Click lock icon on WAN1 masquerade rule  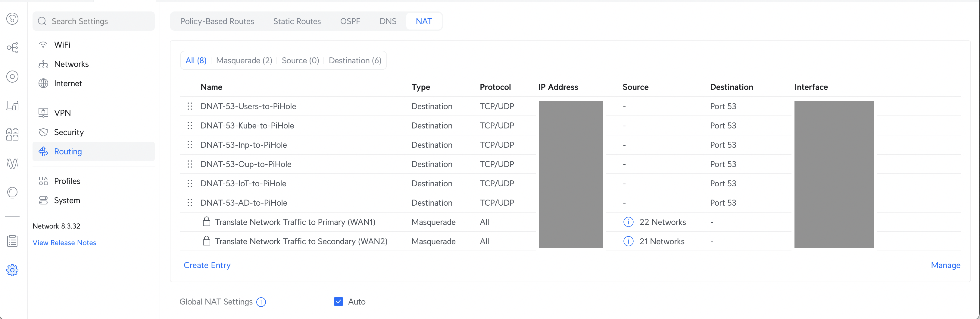pyautogui.click(x=207, y=222)
